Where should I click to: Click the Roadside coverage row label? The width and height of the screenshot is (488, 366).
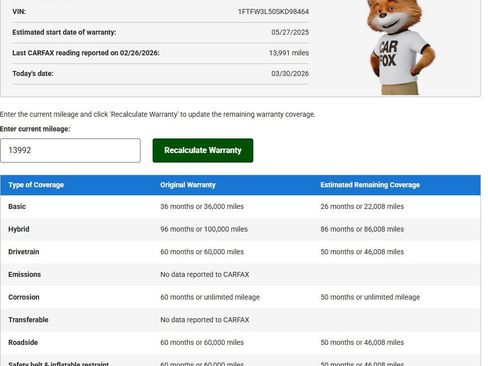tap(23, 343)
